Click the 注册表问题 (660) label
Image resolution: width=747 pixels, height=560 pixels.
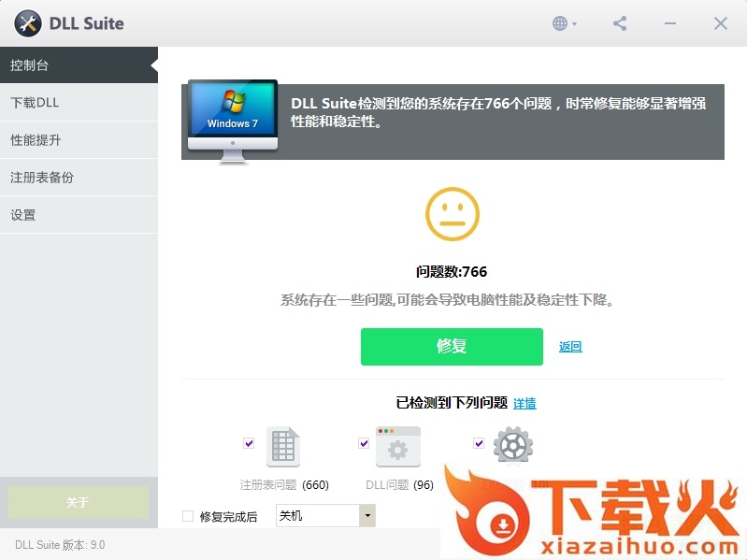point(284,485)
